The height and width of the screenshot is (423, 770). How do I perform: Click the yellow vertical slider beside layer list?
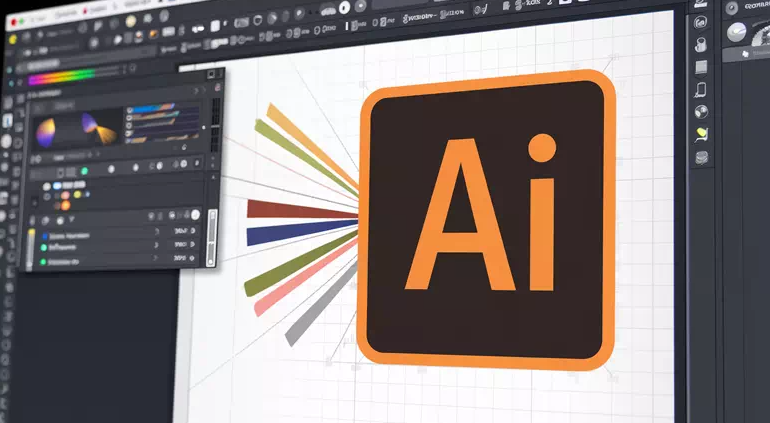point(31,249)
